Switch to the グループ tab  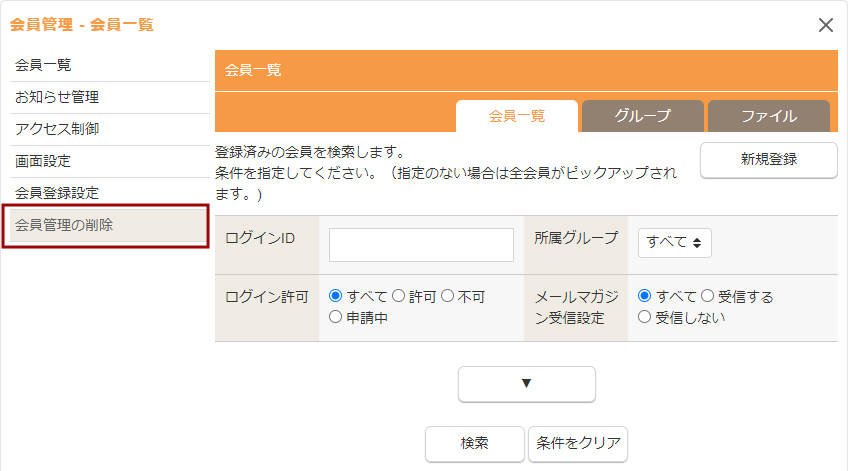pos(642,116)
